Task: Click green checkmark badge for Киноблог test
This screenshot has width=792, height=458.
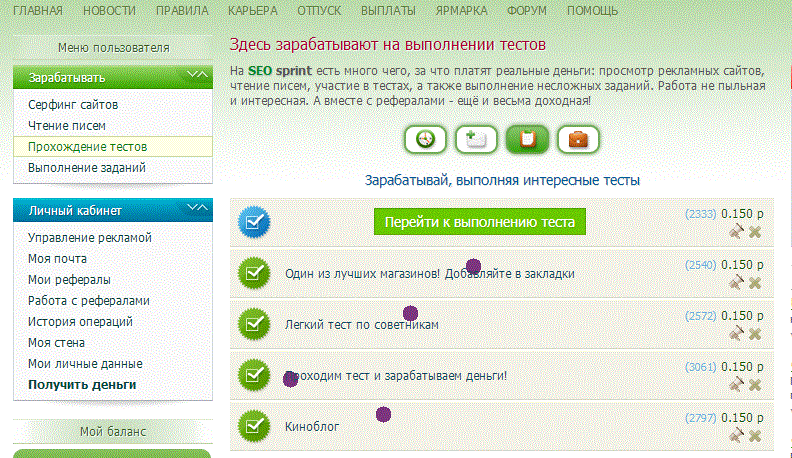Action: [x=254, y=426]
